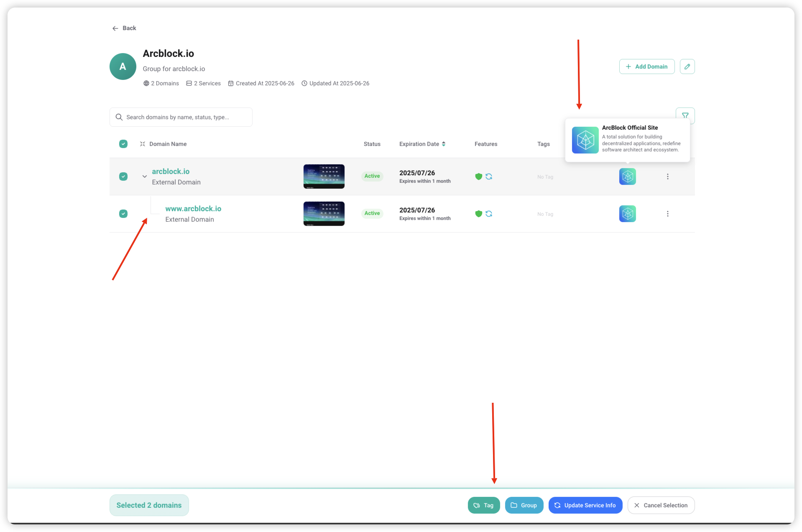This screenshot has width=802, height=532.
Task: Toggle the collapse-all icon beside Domain Name
Action: (143, 144)
